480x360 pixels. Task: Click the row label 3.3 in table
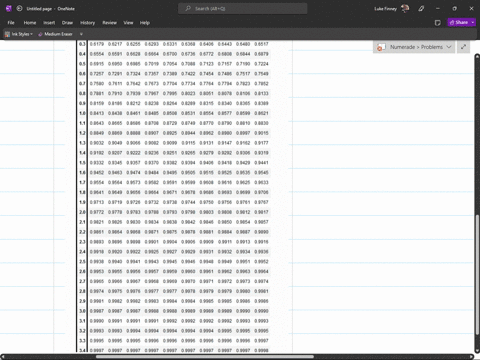point(82,341)
